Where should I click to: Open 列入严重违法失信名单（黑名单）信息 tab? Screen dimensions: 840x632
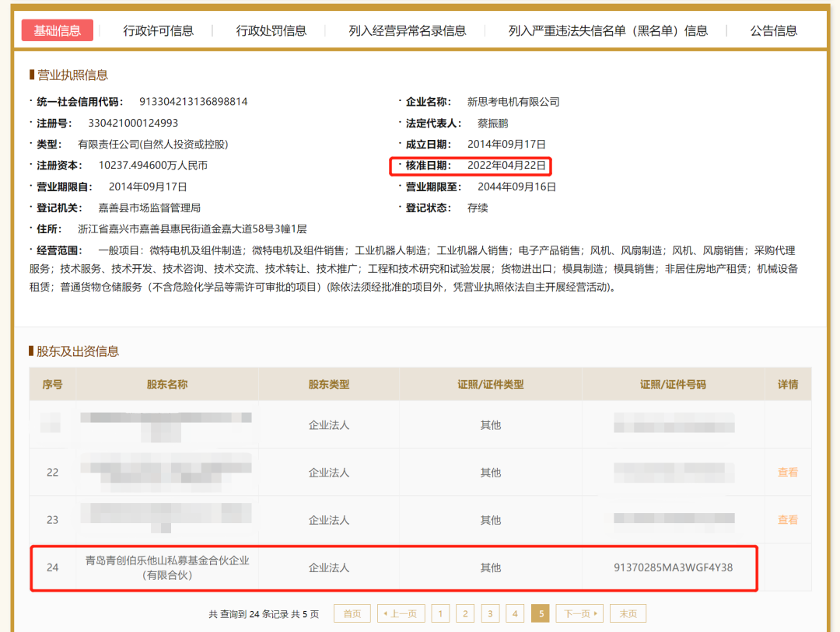607,30
